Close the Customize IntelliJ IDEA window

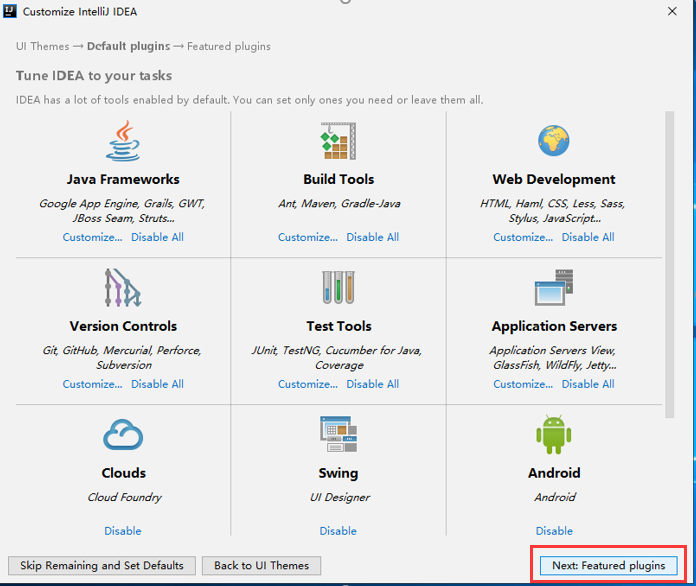click(x=672, y=11)
